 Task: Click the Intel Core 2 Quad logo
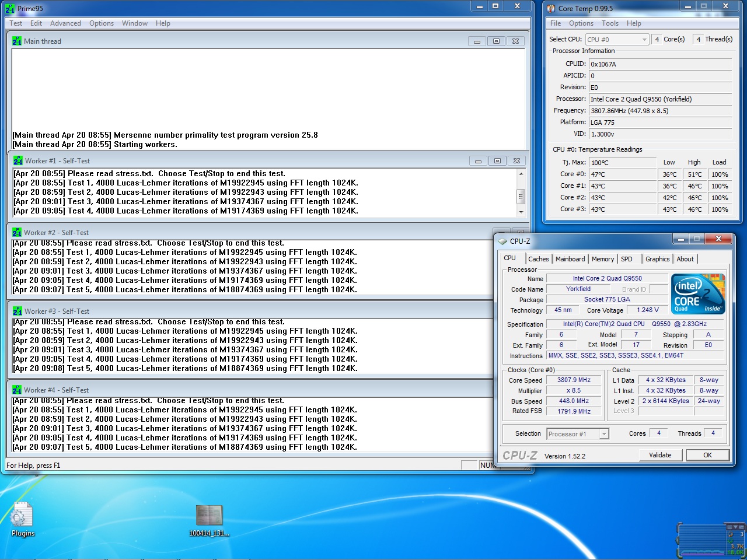[x=698, y=293]
